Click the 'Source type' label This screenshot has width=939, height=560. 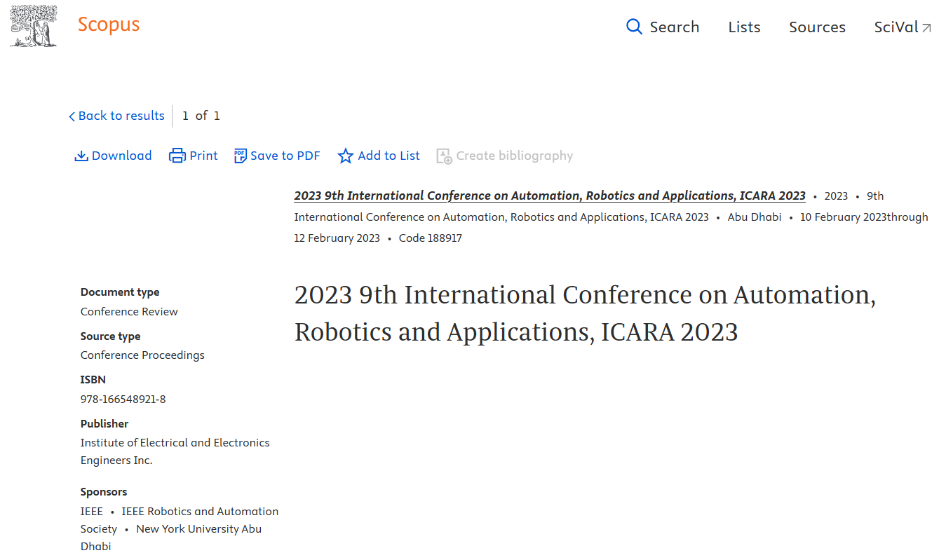click(110, 336)
